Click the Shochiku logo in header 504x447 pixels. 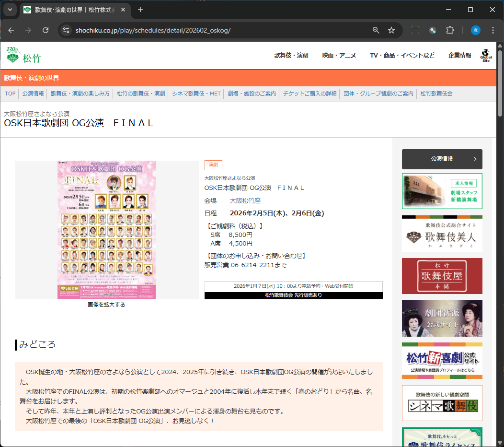(23, 56)
